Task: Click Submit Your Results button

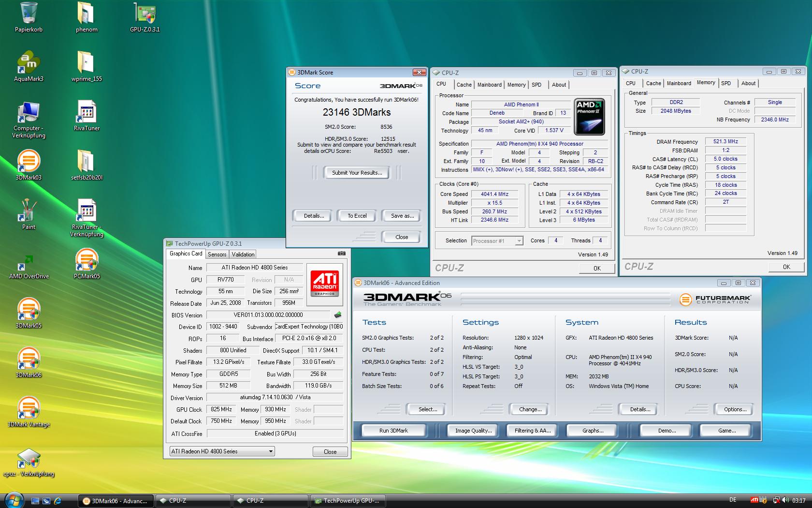Action: click(x=357, y=173)
